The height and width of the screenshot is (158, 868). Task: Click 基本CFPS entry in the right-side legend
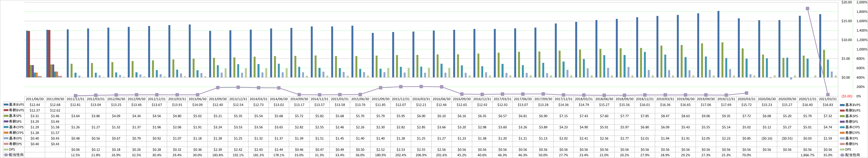click(850, 127)
